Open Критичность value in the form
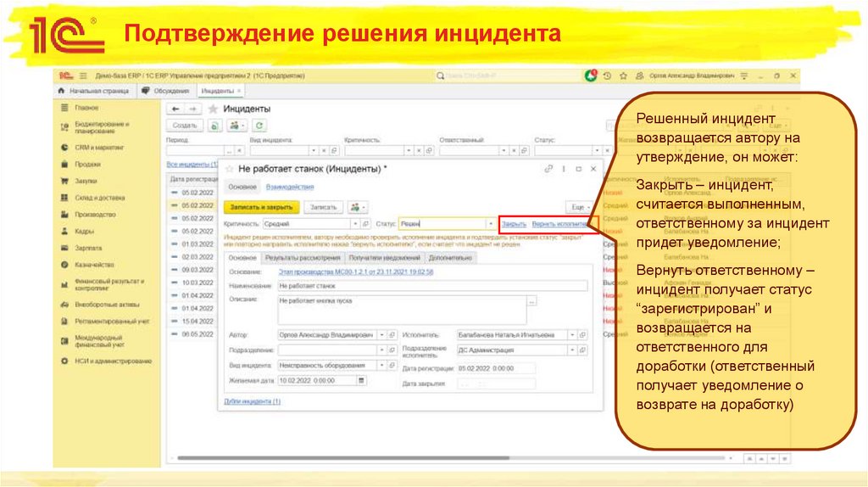The width and height of the screenshot is (868, 487). 365,224
